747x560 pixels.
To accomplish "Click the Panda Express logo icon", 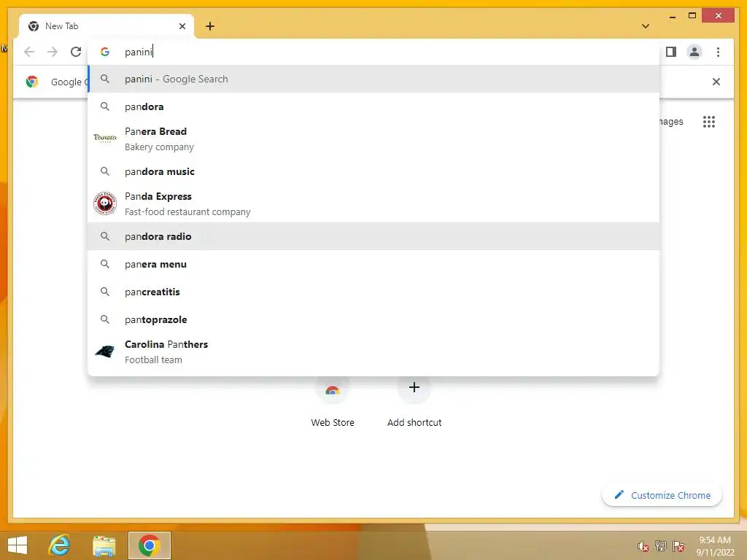I will (105, 204).
